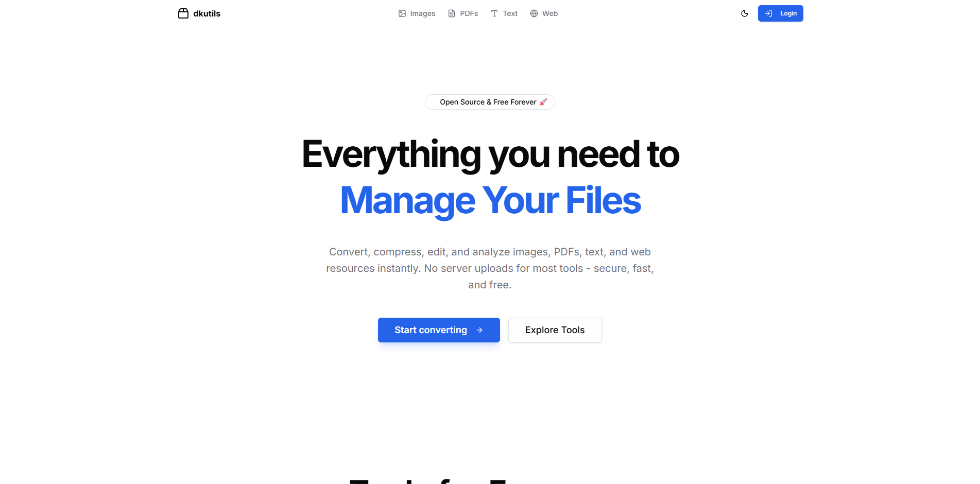Expand the Text tools navigation label
This screenshot has width=980, height=484.
(x=510, y=13)
